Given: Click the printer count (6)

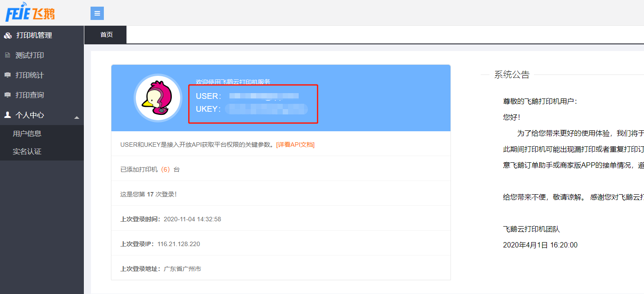Looking at the screenshot, I should 165,169.
